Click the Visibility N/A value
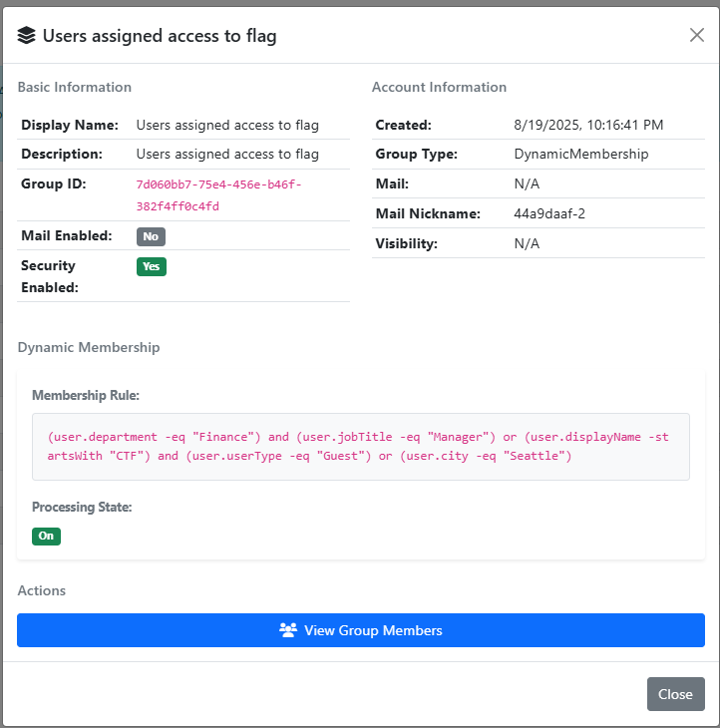 [x=527, y=243]
